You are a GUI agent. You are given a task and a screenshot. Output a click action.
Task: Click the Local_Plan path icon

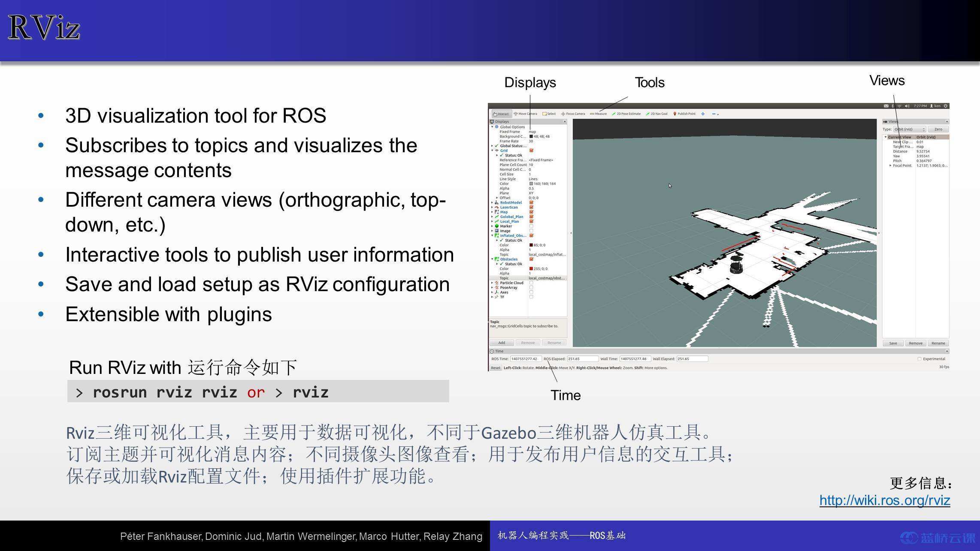click(497, 221)
